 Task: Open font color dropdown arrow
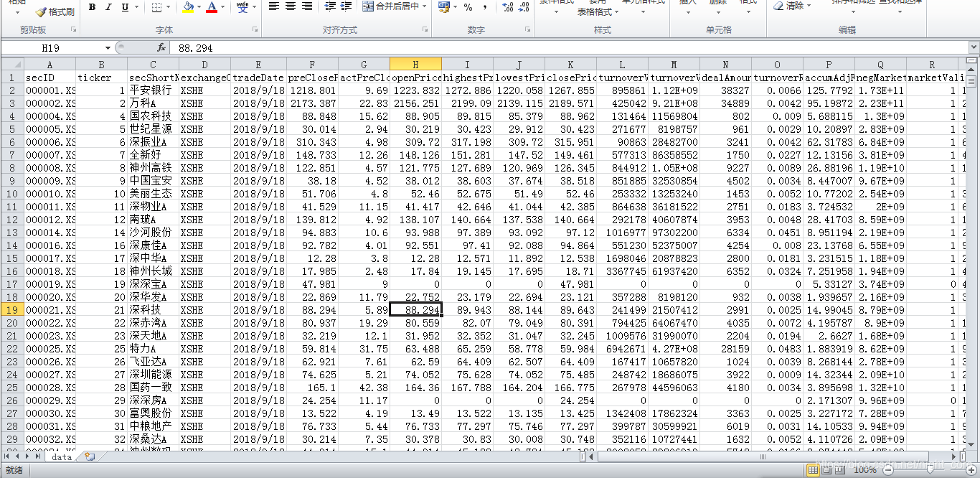223,7
